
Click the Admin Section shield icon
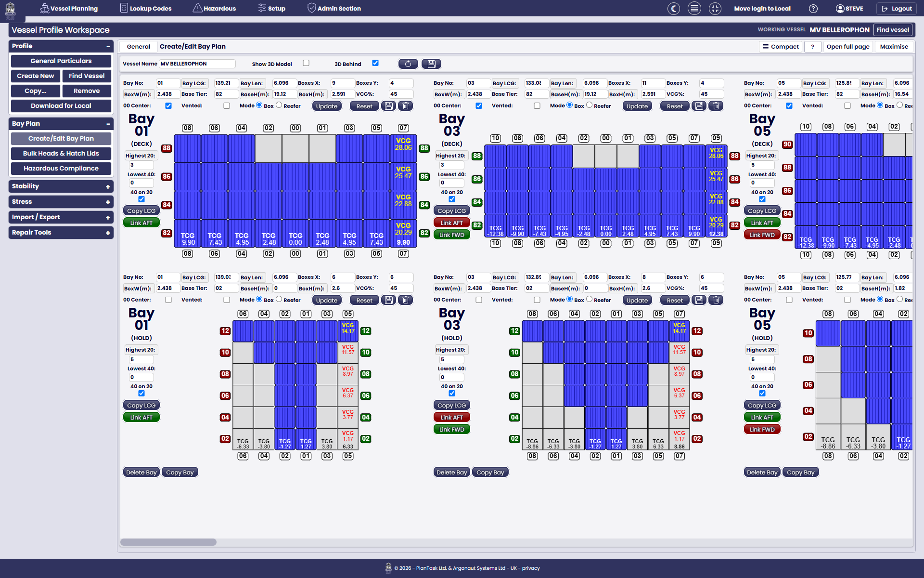[312, 8]
